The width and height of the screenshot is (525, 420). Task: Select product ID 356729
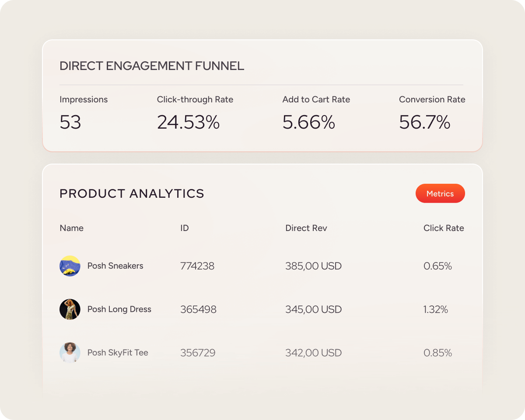(198, 353)
